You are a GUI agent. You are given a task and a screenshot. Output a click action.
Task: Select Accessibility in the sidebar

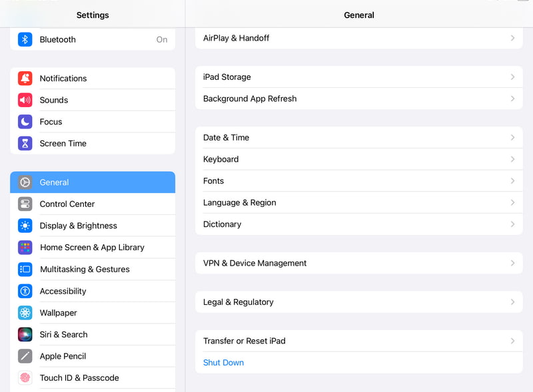point(93,291)
